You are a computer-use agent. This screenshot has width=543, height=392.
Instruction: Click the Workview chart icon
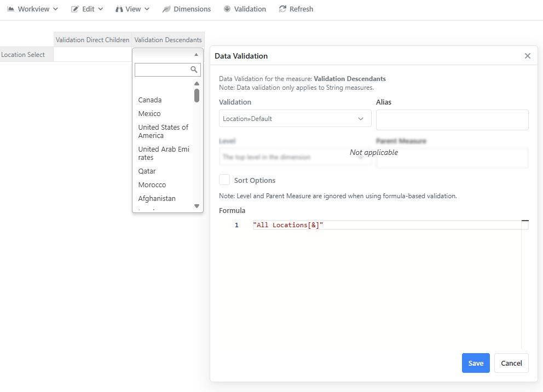point(11,9)
